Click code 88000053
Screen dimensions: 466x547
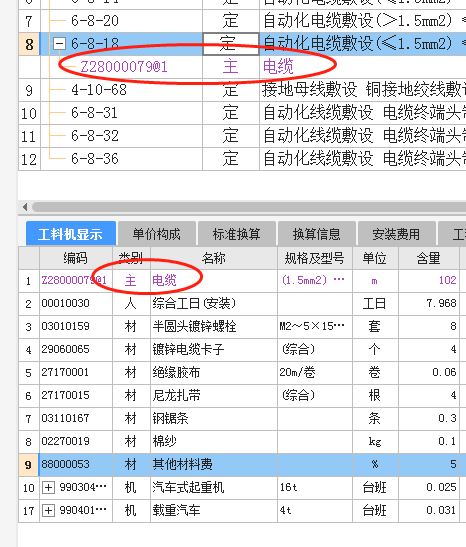click(66, 465)
